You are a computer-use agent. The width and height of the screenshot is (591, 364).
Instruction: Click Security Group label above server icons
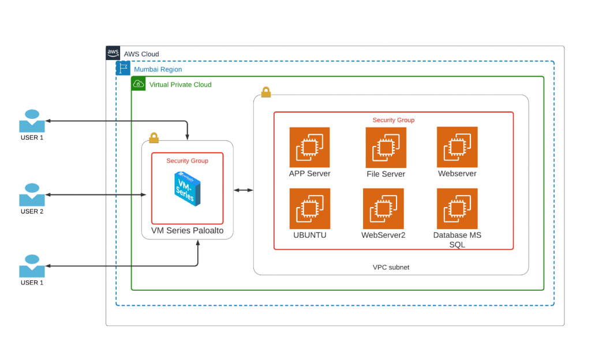click(x=394, y=120)
